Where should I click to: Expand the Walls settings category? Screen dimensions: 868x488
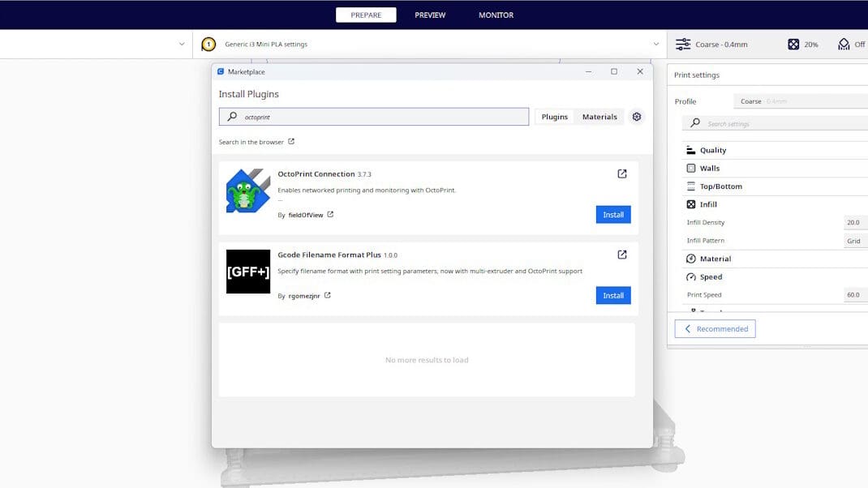775,168
